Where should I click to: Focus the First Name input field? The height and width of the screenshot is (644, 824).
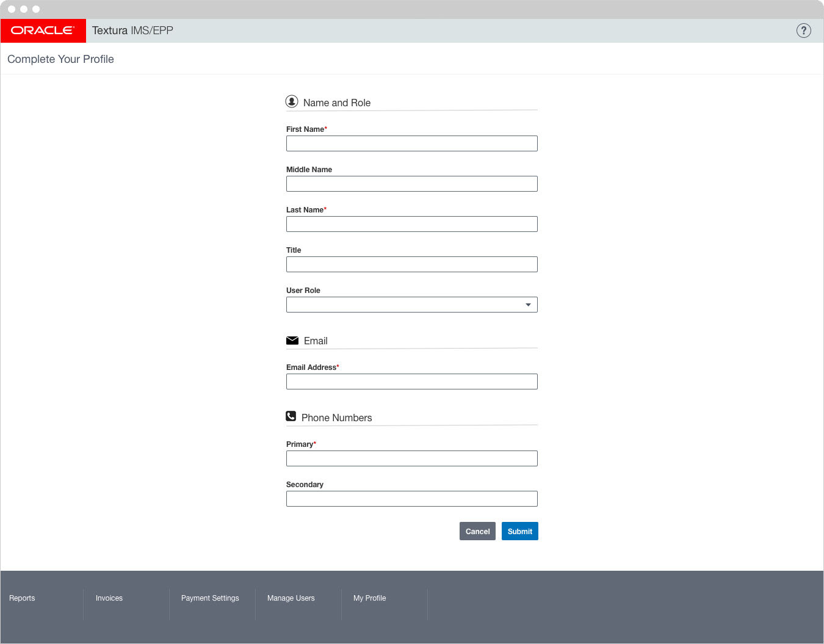pyautogui.click(x=412, y=143)
